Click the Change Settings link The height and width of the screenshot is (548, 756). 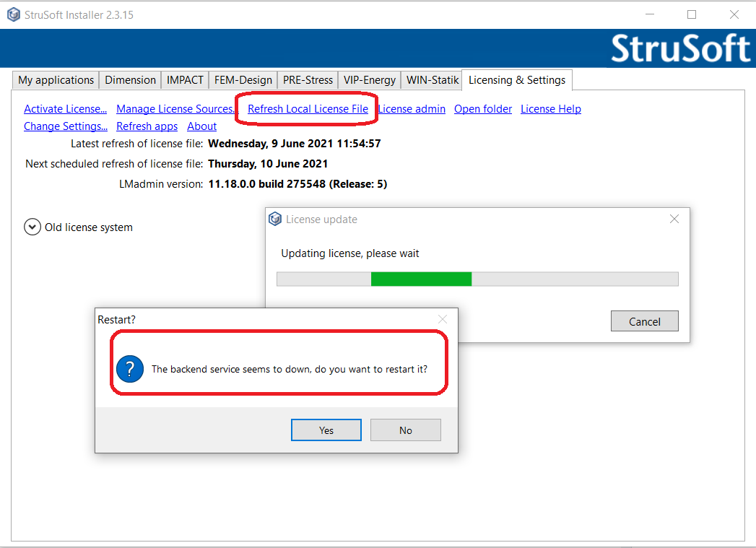66,126
